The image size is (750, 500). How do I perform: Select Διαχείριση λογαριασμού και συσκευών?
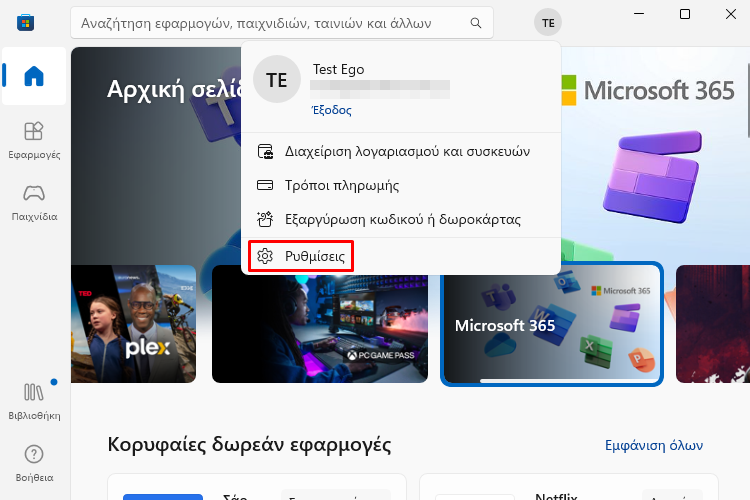[x=401, y=151]
